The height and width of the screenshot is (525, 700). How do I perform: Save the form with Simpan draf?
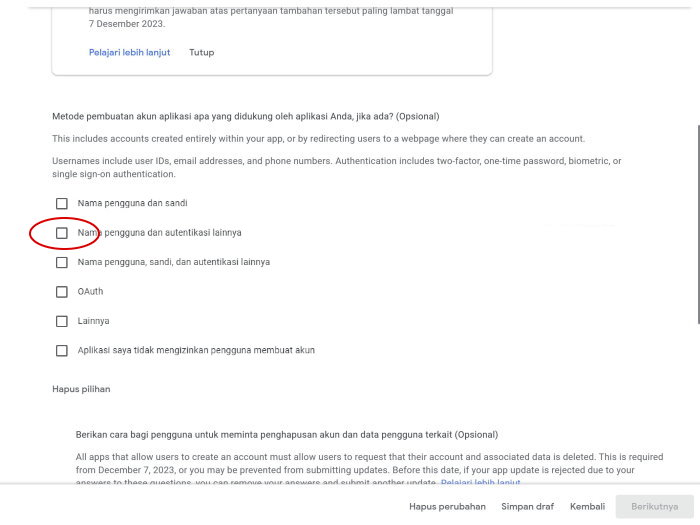(x=528, y=507)
